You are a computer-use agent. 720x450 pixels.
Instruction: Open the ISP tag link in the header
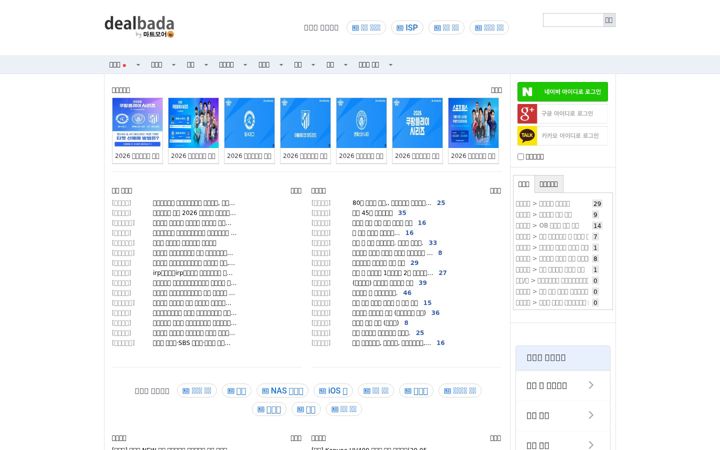(407, 28)
